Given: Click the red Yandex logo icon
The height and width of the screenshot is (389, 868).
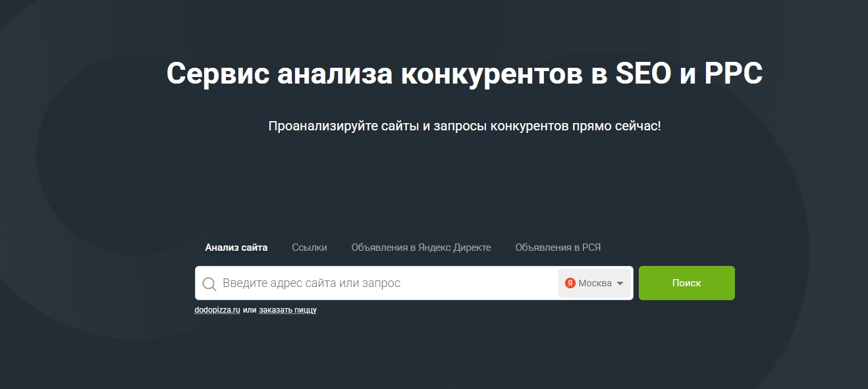Looking at the screenshot, I should click(570, 283).
